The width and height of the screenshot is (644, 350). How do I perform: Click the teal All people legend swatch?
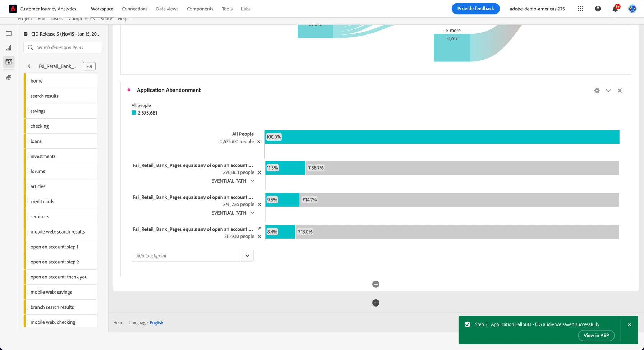[134, 113]
